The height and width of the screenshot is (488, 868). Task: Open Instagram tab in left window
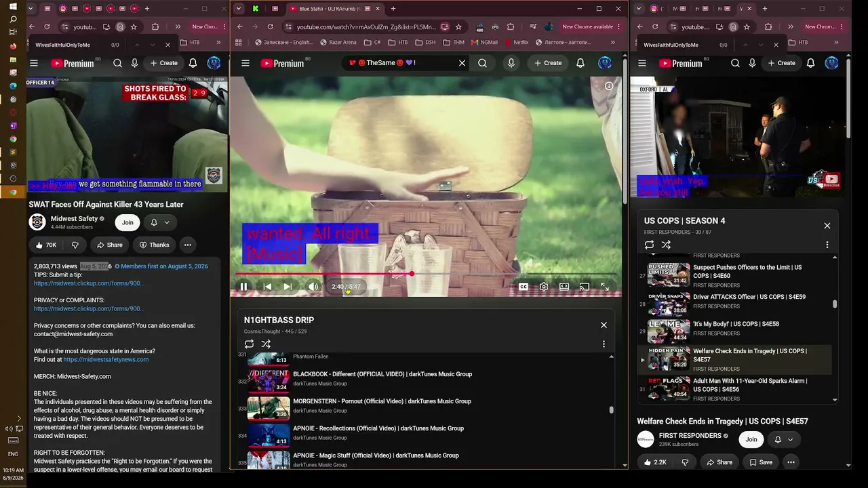(x=62, y=9)
